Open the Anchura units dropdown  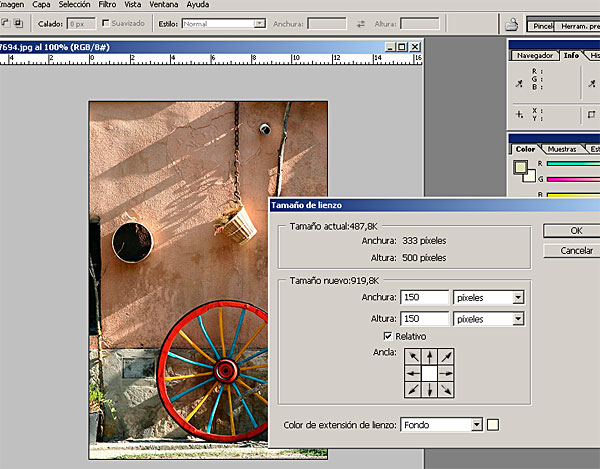[518, 297]
